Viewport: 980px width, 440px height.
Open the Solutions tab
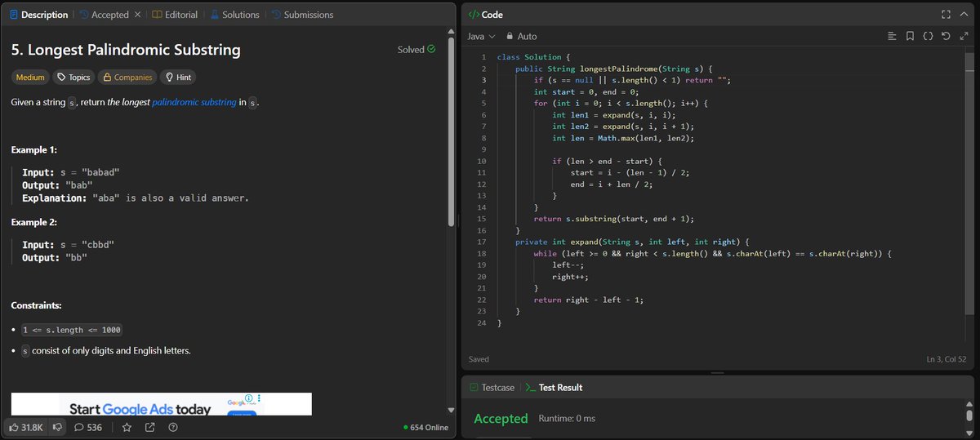pyautogui.click(x=234, y=15)
